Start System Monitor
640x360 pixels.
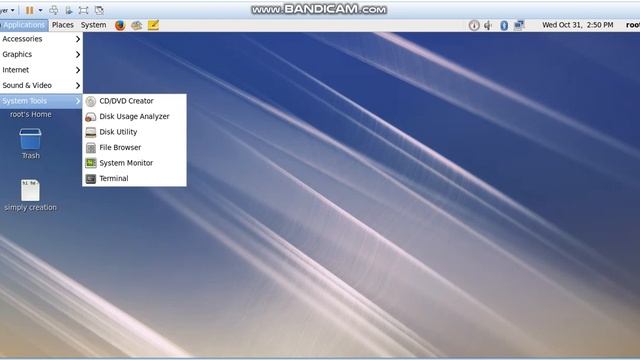tap(134, 163)
